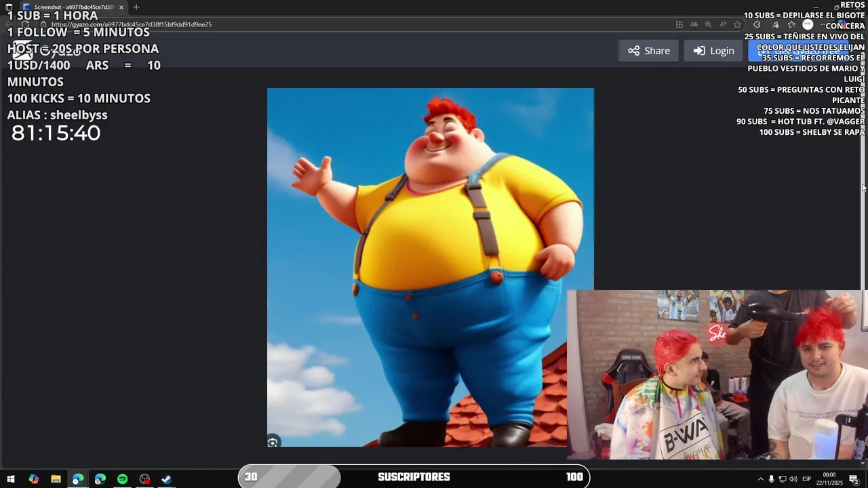Click the browser profile avatar

click(808, 24)
